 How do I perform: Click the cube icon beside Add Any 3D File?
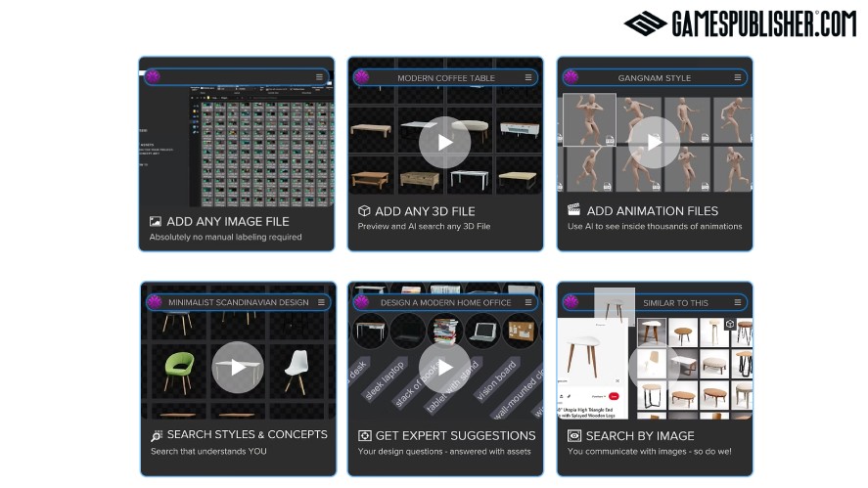click(364, 211)
